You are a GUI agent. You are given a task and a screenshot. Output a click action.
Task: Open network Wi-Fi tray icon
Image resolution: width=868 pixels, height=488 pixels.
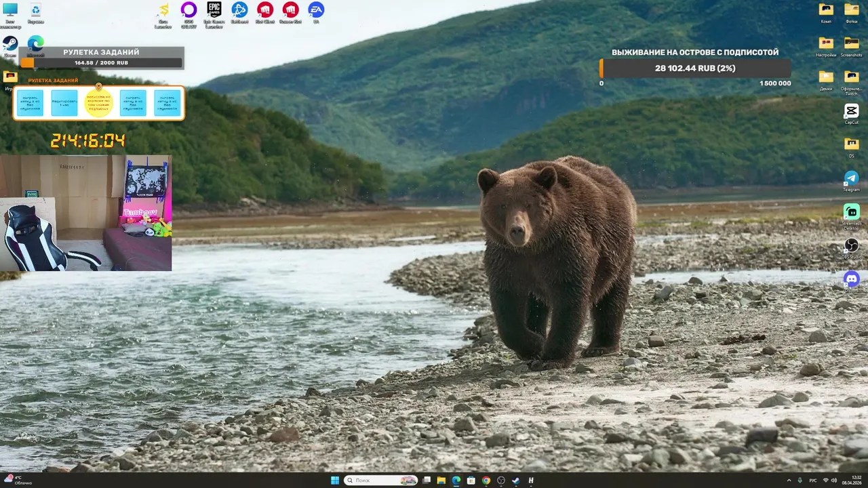coord(825,481)
